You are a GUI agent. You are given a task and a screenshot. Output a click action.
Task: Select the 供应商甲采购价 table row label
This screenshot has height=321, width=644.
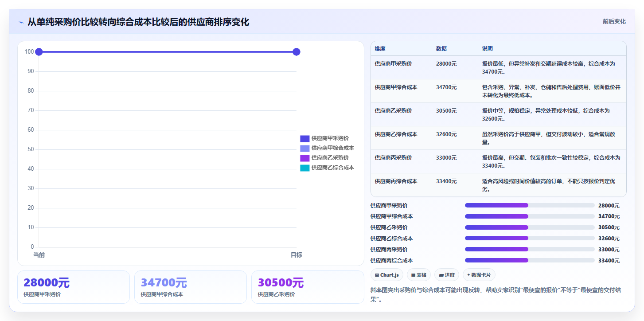click(393, 64)
